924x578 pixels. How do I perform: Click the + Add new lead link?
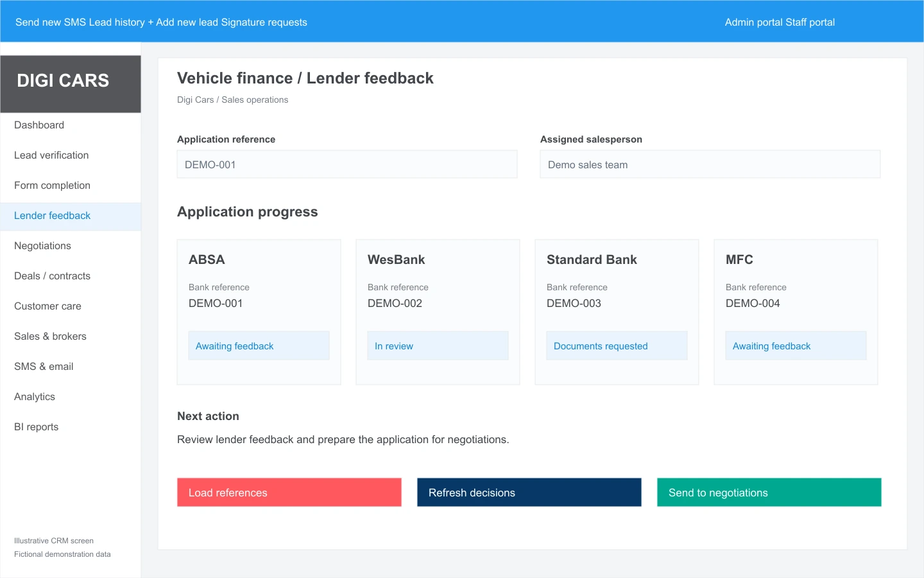point(183,22)
